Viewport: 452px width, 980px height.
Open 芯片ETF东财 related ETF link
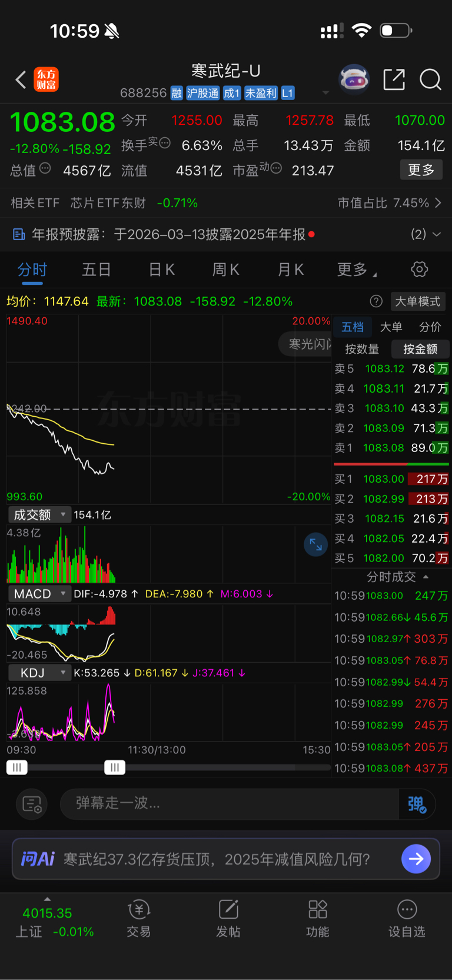click(x=108, y=203)
